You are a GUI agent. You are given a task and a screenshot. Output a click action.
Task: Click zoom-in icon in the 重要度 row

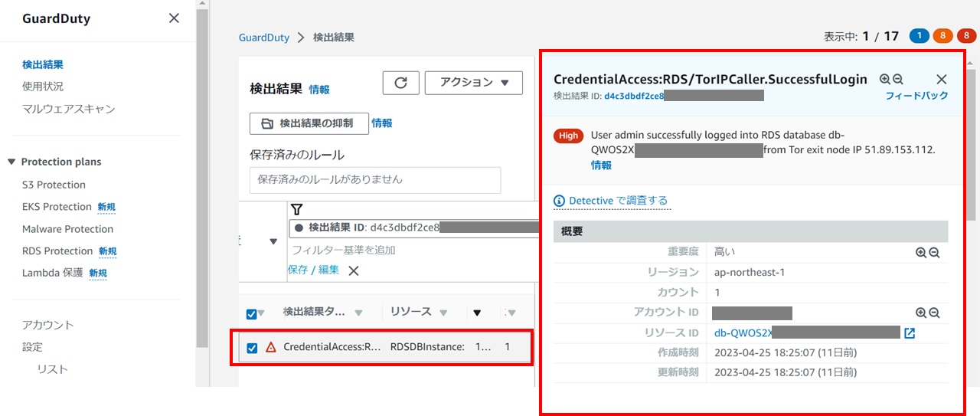coord(921,252)
